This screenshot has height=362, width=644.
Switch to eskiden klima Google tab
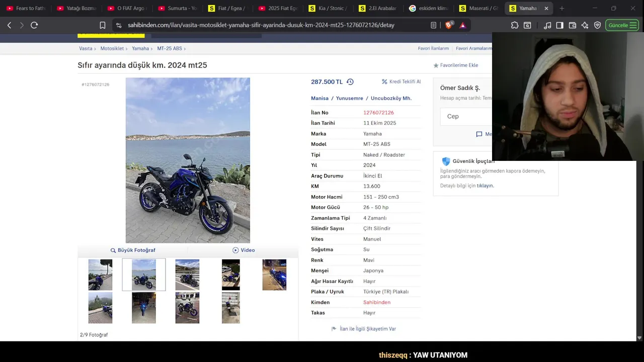pos(429,8)
